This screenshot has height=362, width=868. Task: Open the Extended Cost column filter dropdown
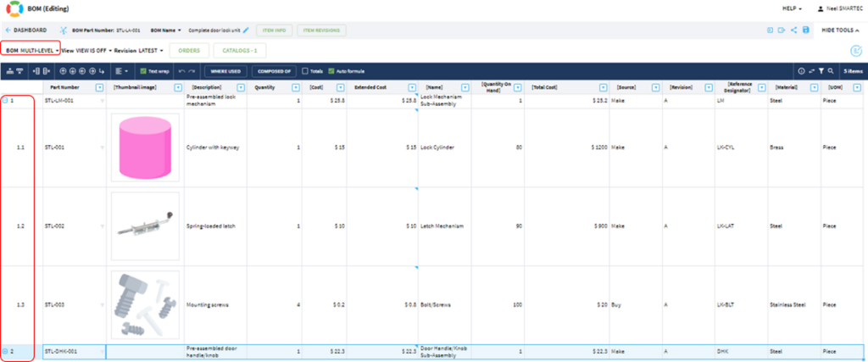(x=412, y=87)
